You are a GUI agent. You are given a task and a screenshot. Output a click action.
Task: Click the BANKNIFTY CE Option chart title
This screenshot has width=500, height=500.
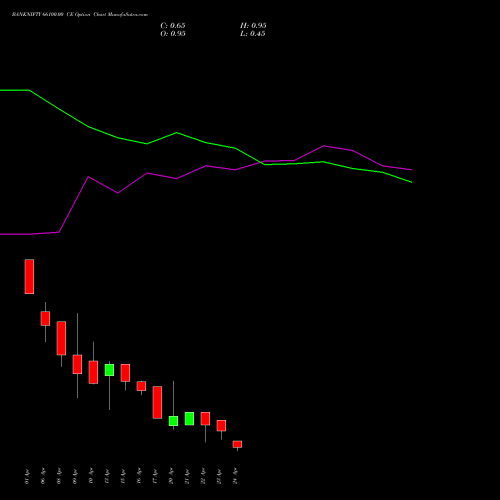80,15
